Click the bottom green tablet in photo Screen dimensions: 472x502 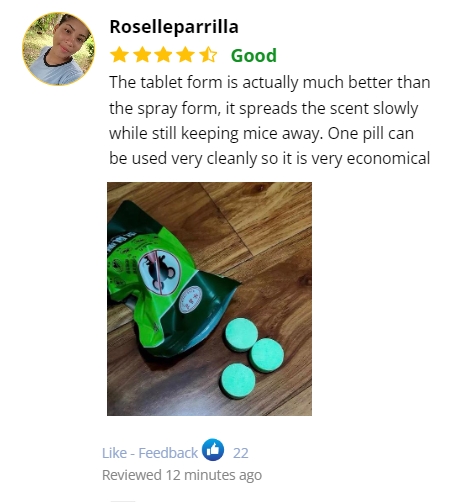(237, 381)
